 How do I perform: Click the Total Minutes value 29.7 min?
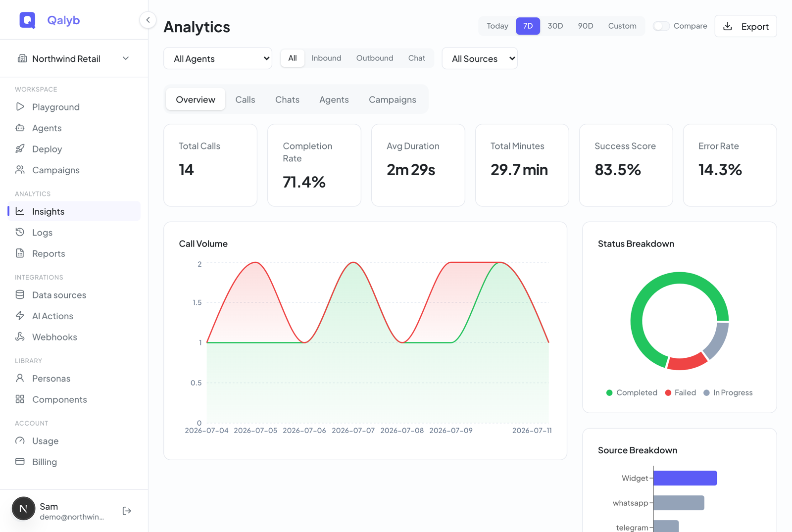coord(519,170)
